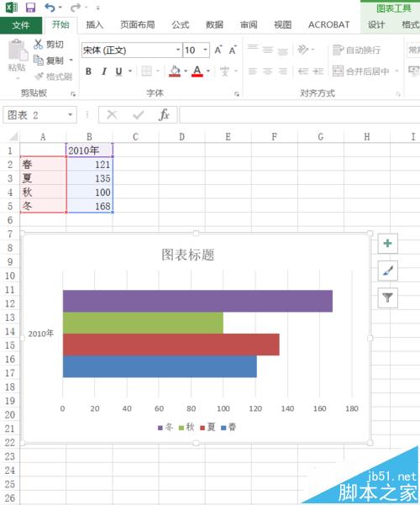420x505 pixels.
Task: Open Chart Elements plus button
Action: pyautogui.click(x=387, y=243)
